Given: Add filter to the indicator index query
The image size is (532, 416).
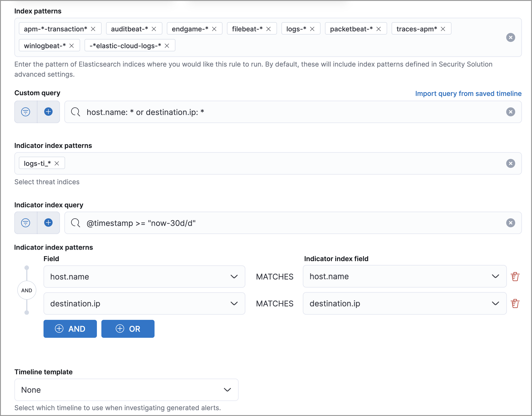Looking at the screenshot, I should coord(48,223).
